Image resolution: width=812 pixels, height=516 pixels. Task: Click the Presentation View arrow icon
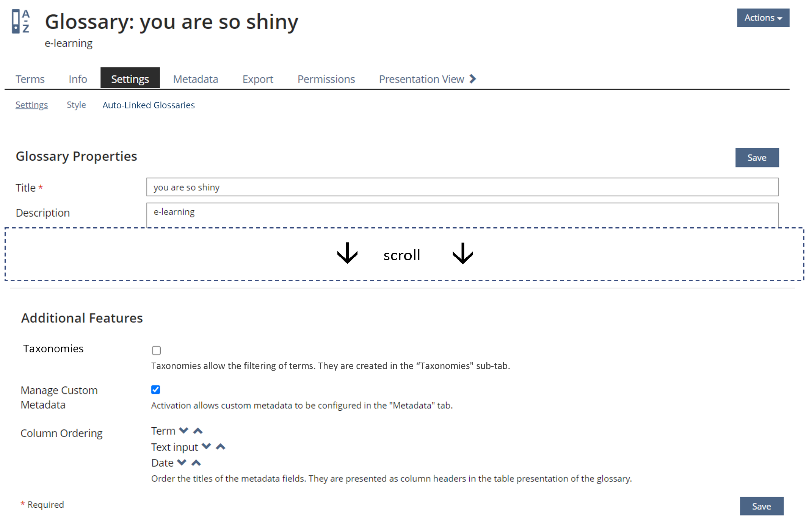pos(472,79)
